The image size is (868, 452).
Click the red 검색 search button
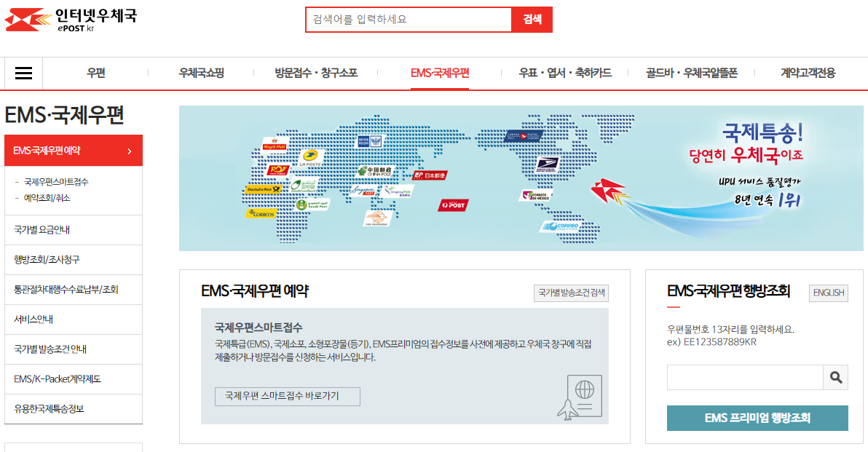[532, 20]
